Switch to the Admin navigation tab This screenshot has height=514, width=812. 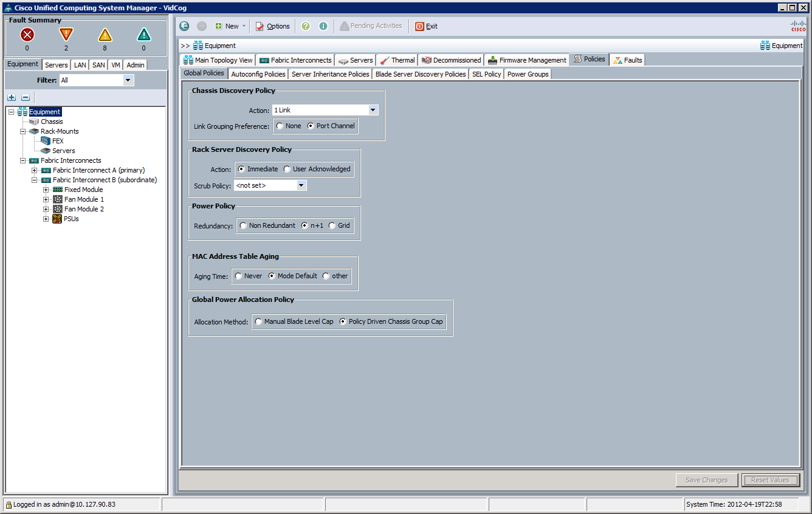click(136, 65)
